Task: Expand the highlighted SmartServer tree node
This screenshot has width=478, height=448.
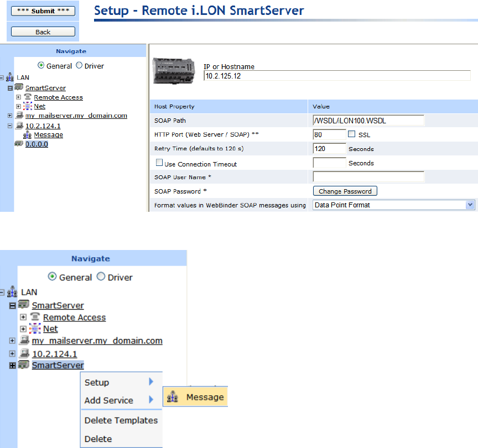Action: point(13,366)
